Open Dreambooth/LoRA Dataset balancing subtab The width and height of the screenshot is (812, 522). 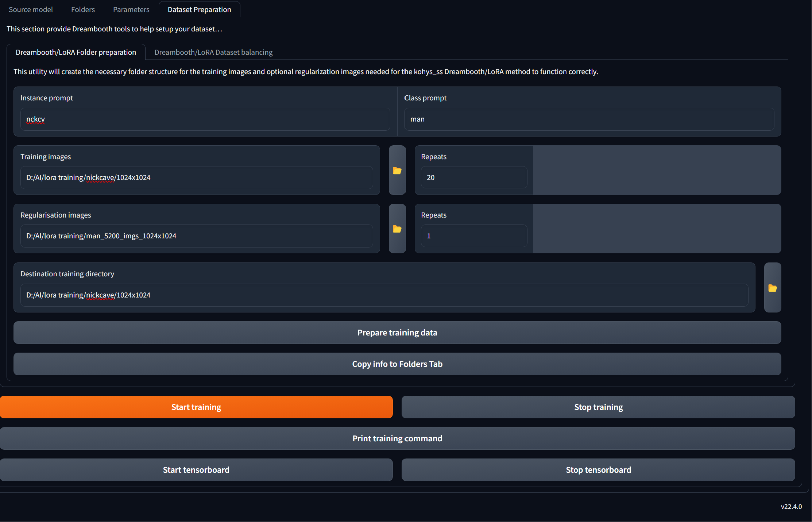tap(213, 52)
